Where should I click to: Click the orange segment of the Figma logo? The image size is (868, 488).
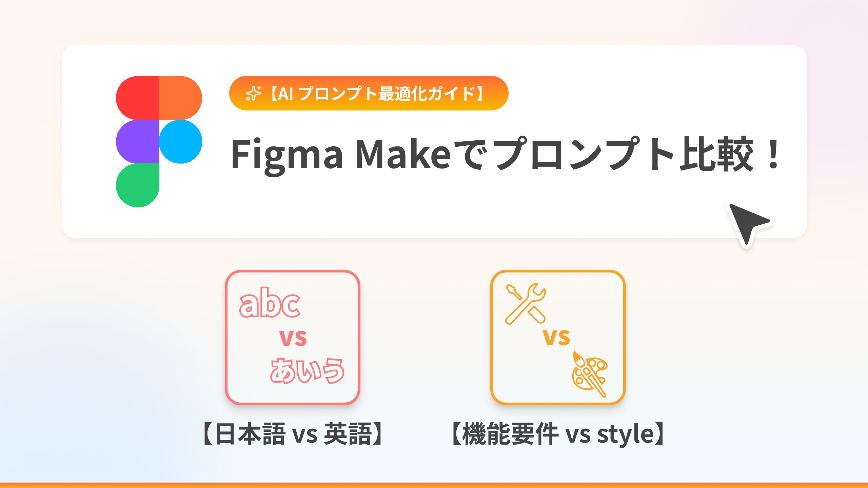(x=180, y=98)
